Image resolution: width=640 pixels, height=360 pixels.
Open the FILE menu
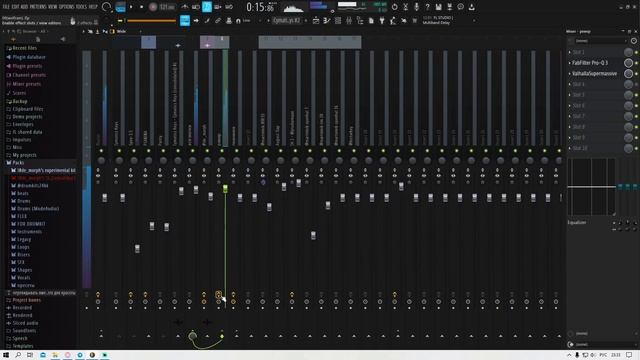(x=6, y=7)
